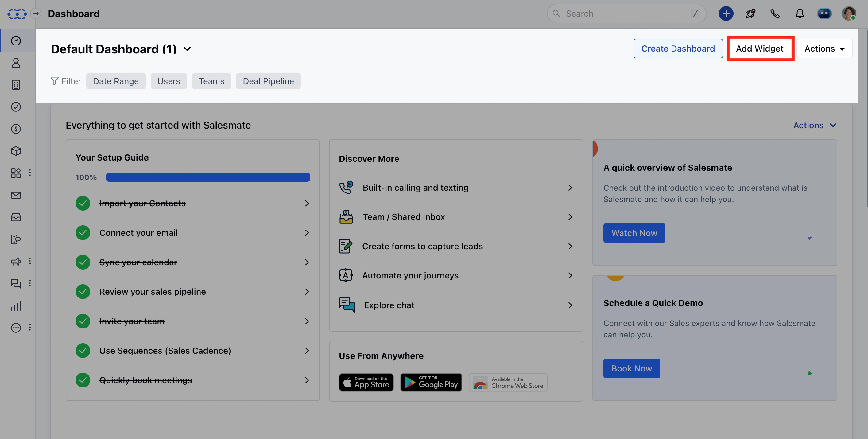Open the App Store download badge
This screenshot has width=868, height=439.
pos(366,383)
